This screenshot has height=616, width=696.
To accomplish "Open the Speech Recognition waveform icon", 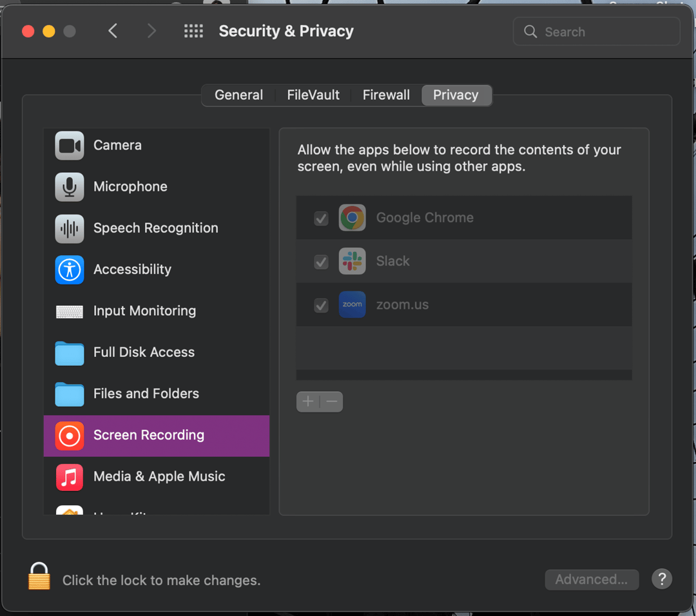I will pos(70,228).
